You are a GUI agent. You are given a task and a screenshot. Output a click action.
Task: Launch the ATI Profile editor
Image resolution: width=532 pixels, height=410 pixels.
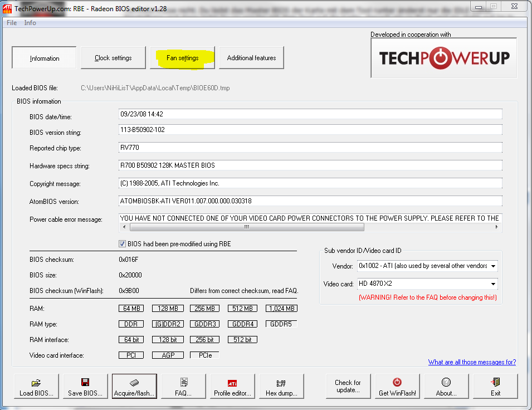pos(232,386)
